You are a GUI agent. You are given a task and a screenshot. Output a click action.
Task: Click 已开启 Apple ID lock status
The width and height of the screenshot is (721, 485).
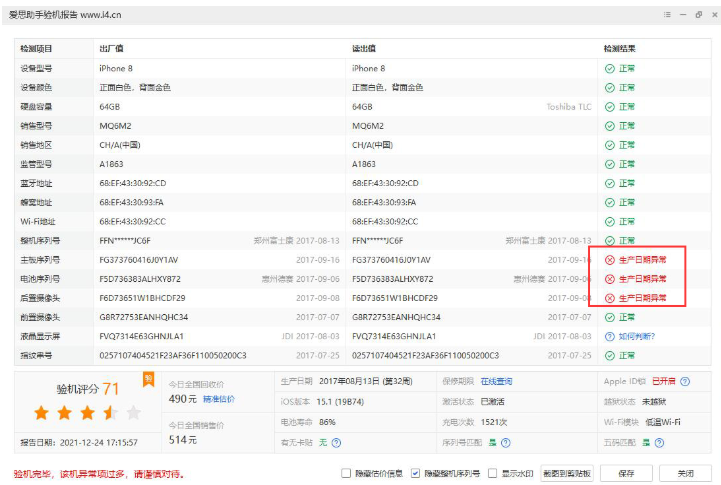pos(664,382)
